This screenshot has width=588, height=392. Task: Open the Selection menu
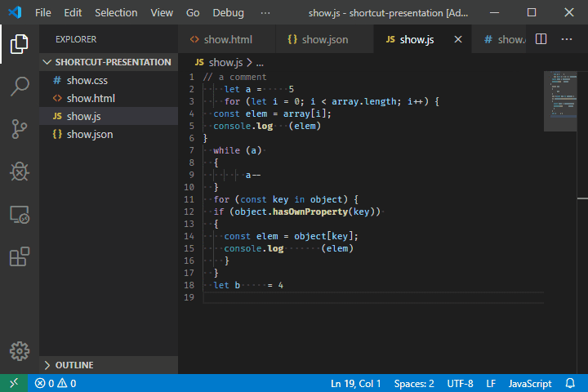point(116,13)
